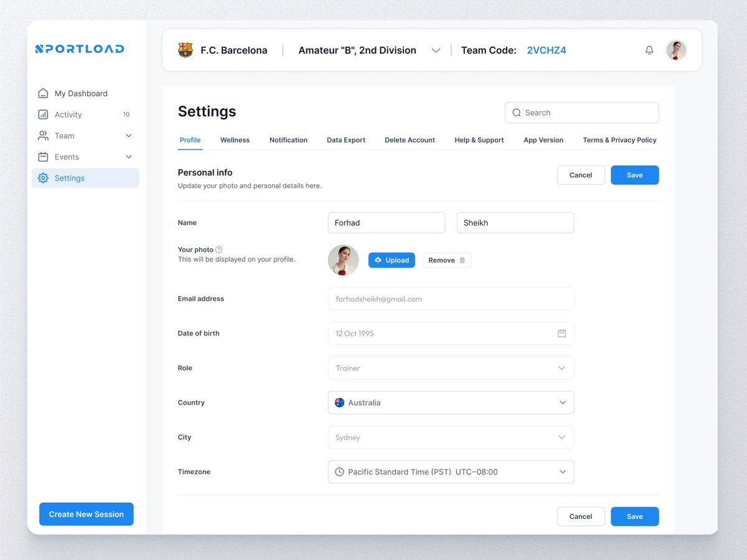Open notifications with the bell icon
This screenshot has height=560, width=747.
coord(649,50)
